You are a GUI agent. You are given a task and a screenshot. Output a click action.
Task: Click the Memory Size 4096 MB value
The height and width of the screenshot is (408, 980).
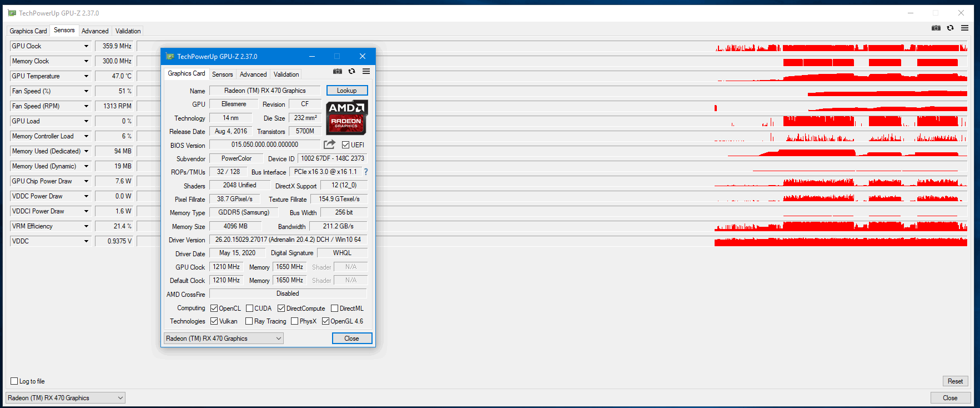point(236,226)
